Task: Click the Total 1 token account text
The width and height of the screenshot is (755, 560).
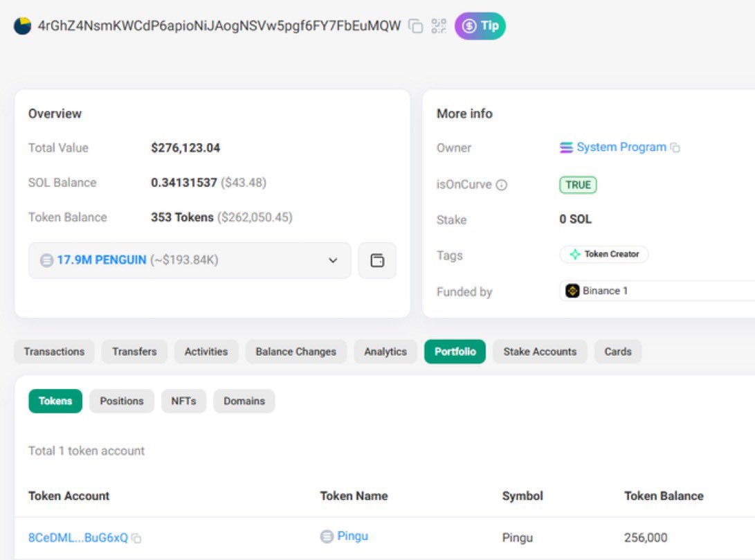Action: click(87, 451)
